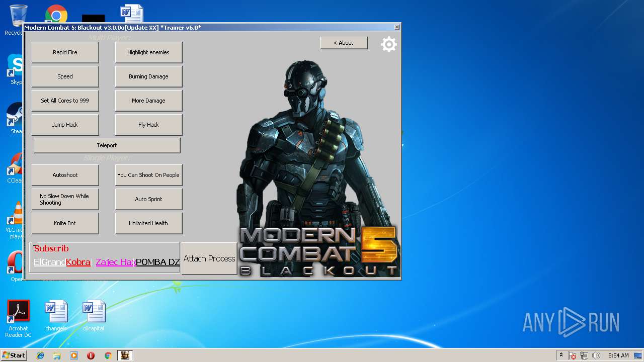
Task: Launch Google Chrome from desktop
Action: (x=56, y=15)
